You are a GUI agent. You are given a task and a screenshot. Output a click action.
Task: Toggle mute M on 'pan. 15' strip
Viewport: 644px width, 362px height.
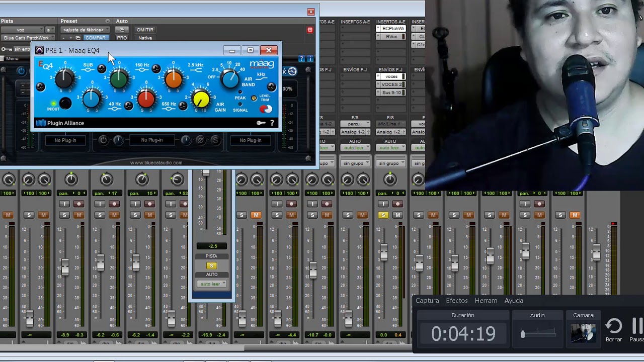tap(149, 215)
